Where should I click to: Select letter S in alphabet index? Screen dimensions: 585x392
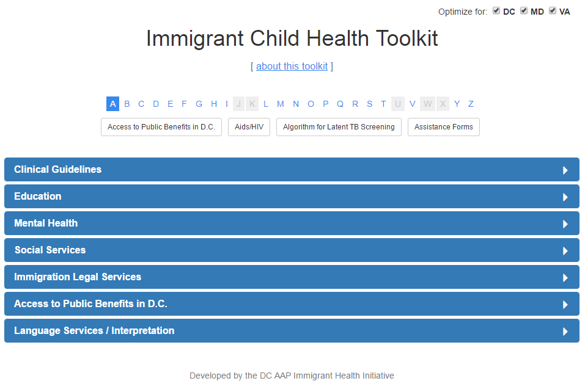click(369, 104)
